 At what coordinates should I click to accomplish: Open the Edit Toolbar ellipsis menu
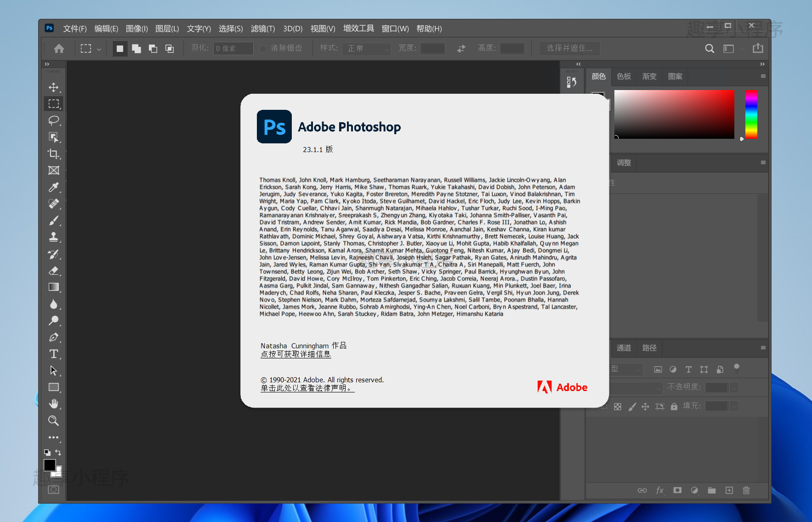point(54,437)
